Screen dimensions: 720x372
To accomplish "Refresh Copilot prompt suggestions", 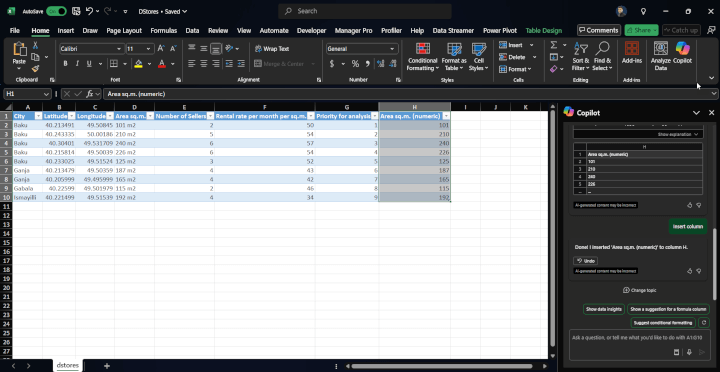I will pyautogui.click(x=704, y=323).
